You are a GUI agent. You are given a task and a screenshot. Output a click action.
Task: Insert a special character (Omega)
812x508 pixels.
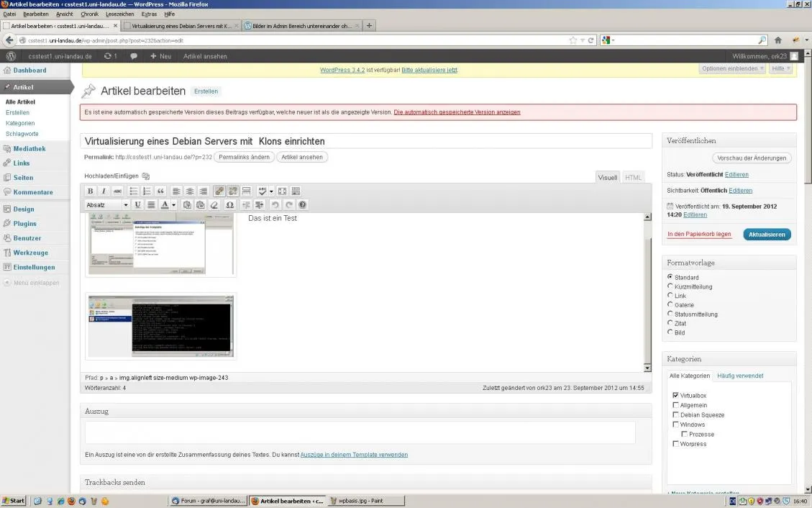point(230,204)
